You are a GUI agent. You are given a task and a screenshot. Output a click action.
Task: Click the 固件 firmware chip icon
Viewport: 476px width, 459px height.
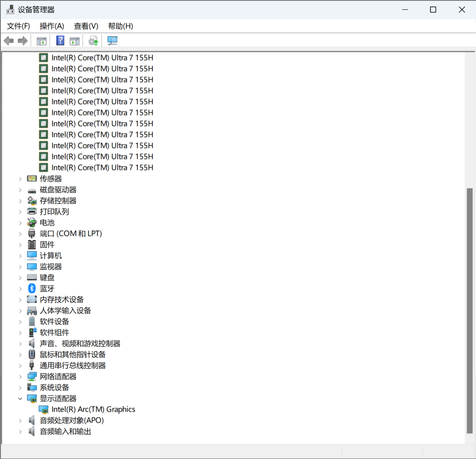[32, 245]
